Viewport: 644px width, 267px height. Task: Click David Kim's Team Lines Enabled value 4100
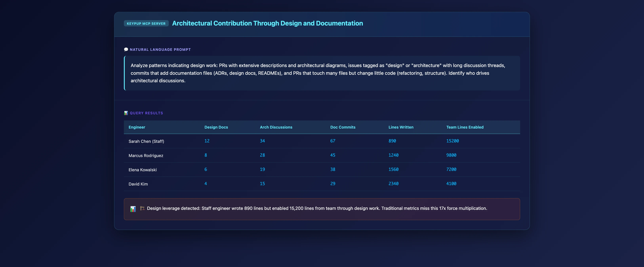(451, 184)
